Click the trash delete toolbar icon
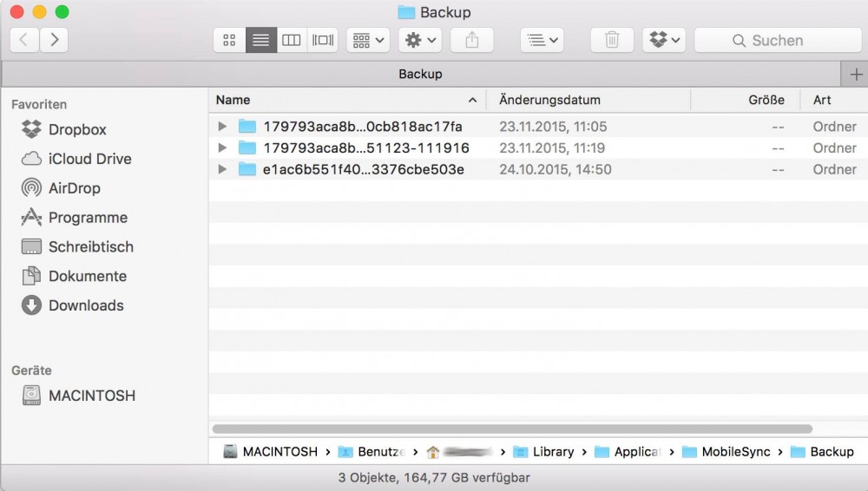The width and height of the screenshot is (868, 491). point(612,40)
